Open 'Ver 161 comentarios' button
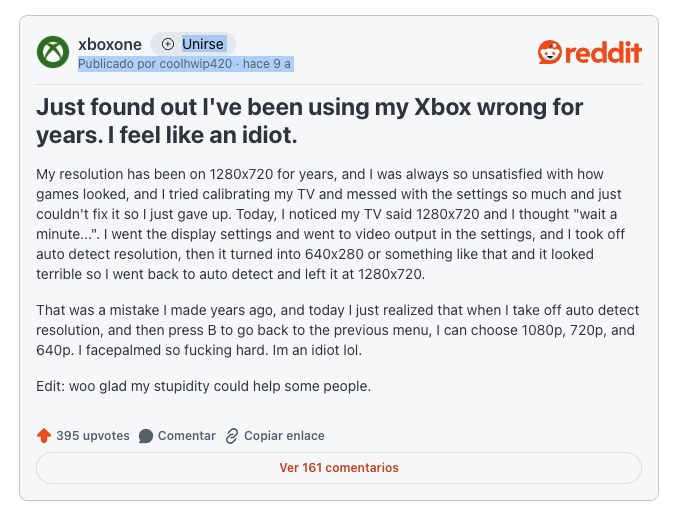The image size is (693, 529). [x=339, y=468]
